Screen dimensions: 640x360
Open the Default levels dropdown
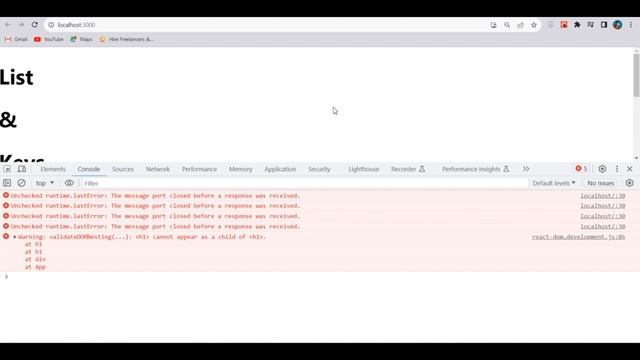click(x=553, y=183)
